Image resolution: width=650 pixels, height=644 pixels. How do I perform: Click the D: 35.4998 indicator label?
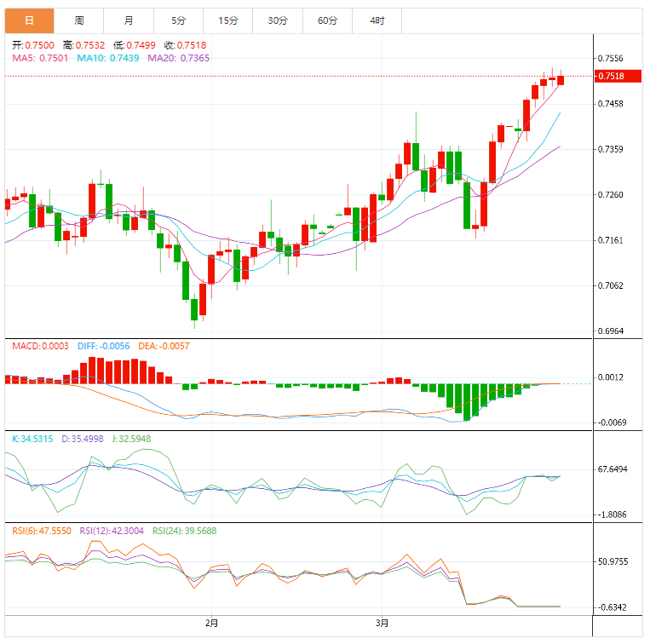83,439
